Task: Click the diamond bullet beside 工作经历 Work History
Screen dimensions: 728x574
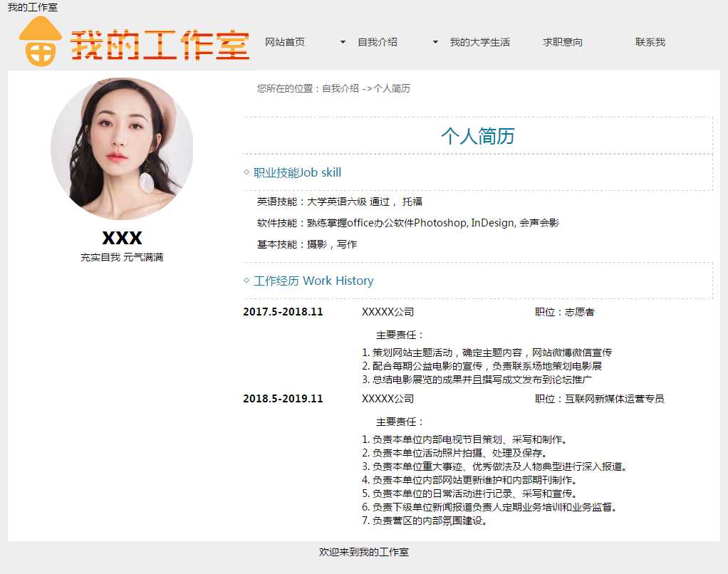Action: point(246,281)
